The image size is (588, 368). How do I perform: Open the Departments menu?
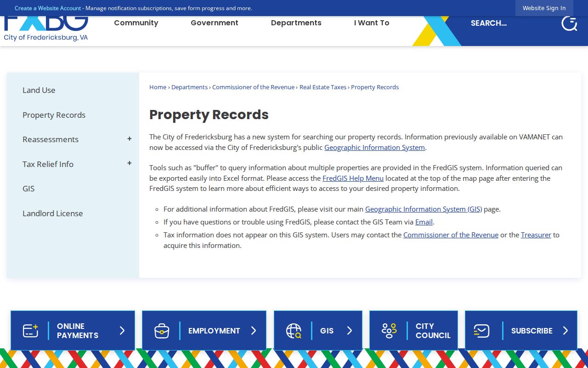tap(296, 23)
